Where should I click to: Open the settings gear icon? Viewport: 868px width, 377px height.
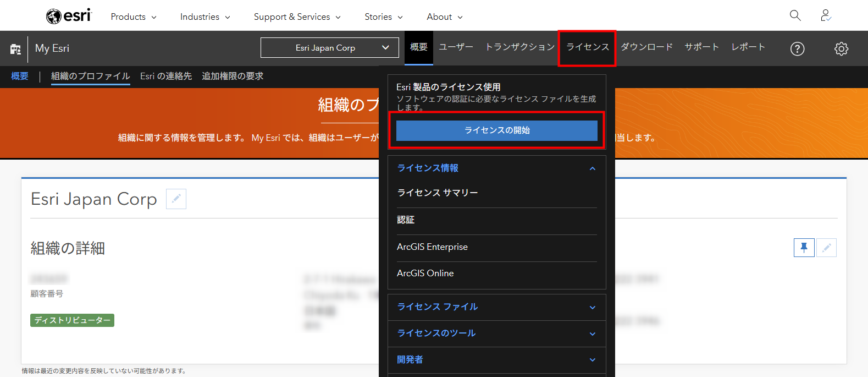[841, 49]
